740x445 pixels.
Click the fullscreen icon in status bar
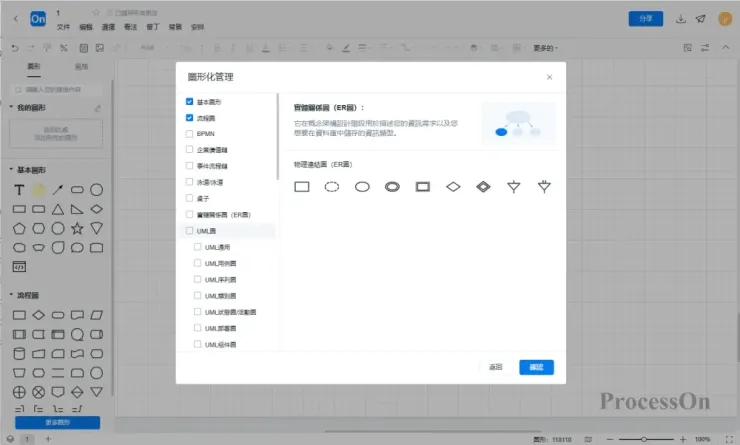(x=729, y=439)
